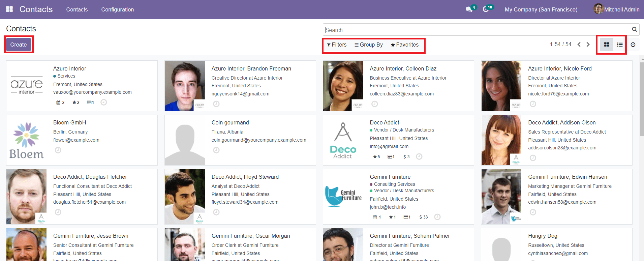
Task: Expand the Group By dropdown
Action: pos(369,45)
